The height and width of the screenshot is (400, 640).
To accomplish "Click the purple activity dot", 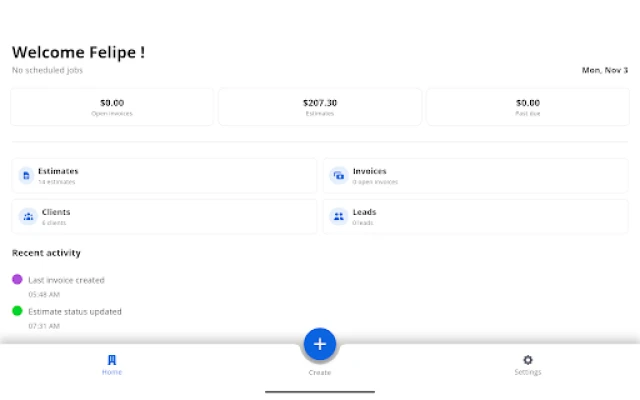I will tap(17, 280).
